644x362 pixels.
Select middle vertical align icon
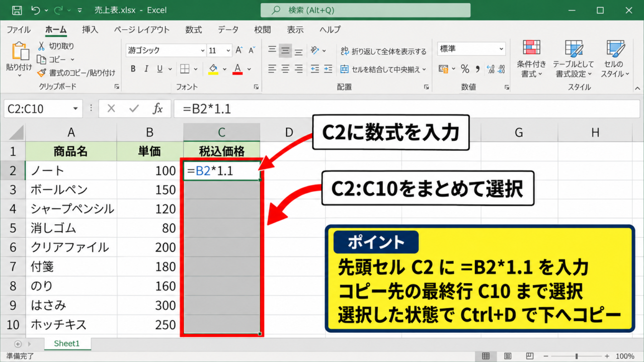click(x=285, y=50)
